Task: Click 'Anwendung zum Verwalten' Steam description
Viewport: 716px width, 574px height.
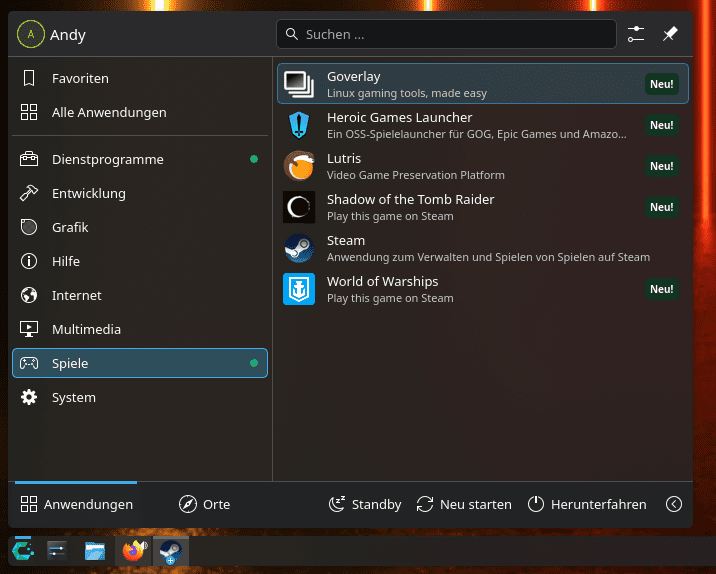Action: coord(488,257)
